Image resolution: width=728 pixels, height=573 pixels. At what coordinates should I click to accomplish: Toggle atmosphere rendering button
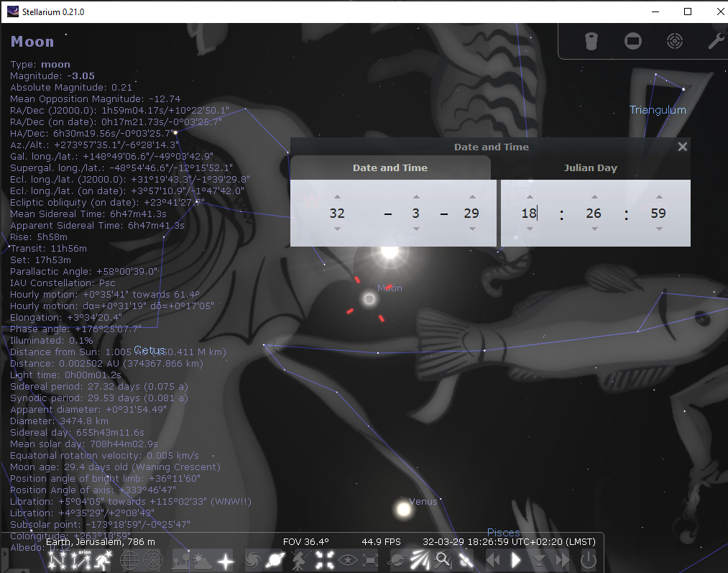coord(202,560)
